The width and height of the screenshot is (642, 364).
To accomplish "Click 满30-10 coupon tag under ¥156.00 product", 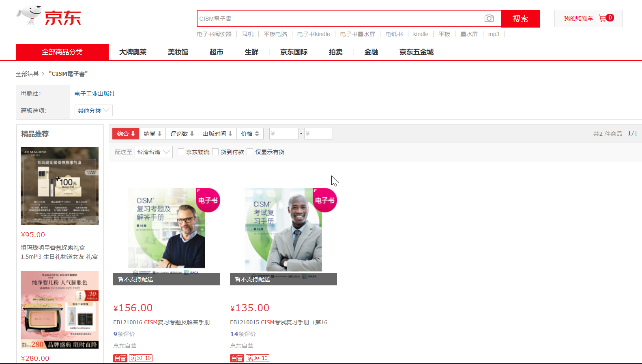I will pos(141,358).
